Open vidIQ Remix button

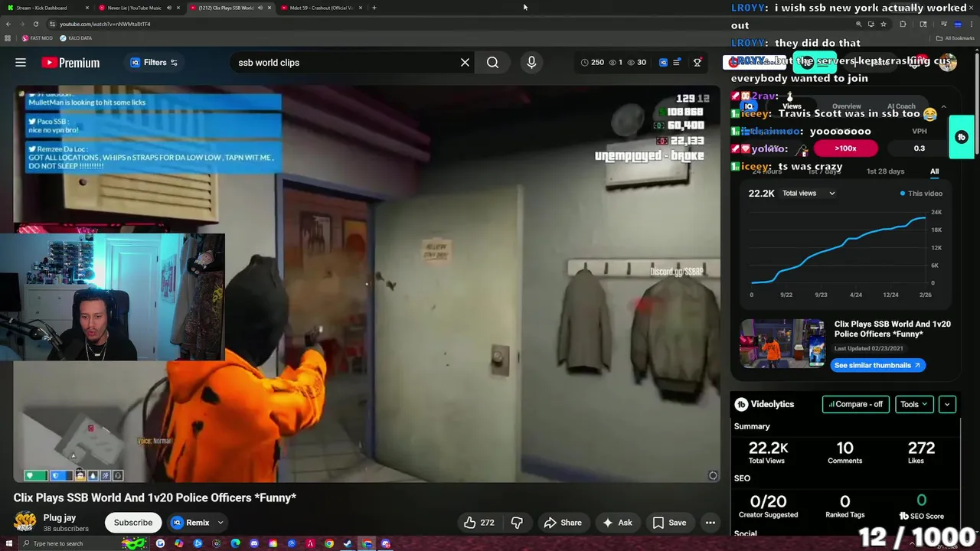click(x=191, y=523)
